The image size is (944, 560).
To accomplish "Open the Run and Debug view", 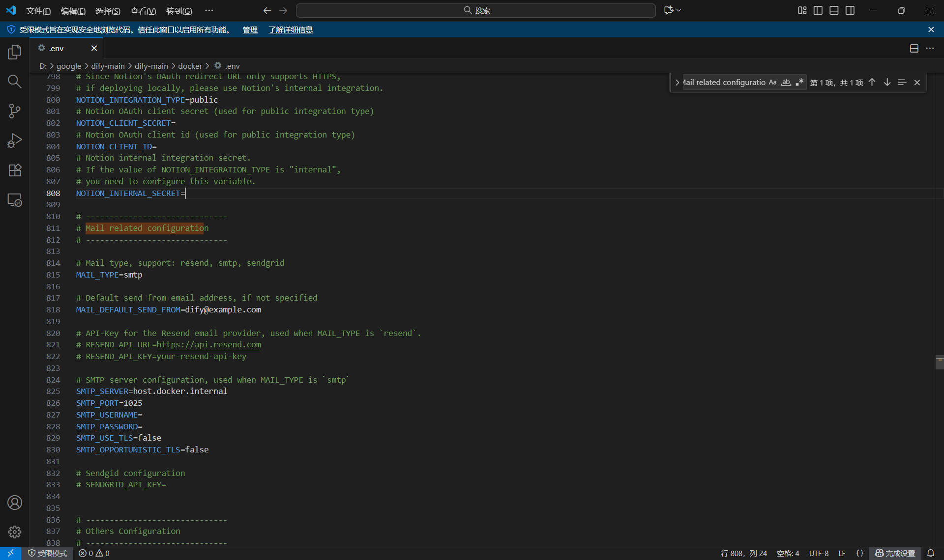I will (x=15, y=141).
